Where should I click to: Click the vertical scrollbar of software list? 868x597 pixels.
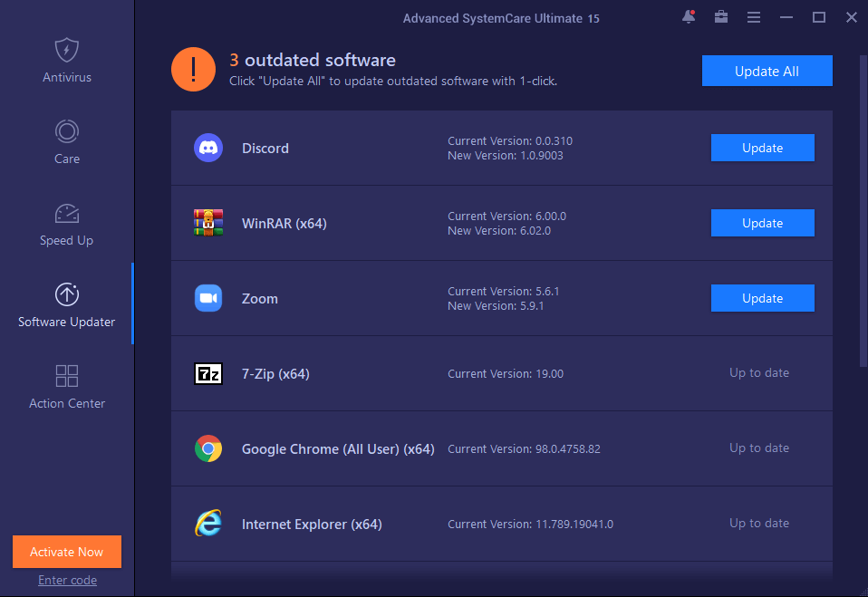point(863,211)
